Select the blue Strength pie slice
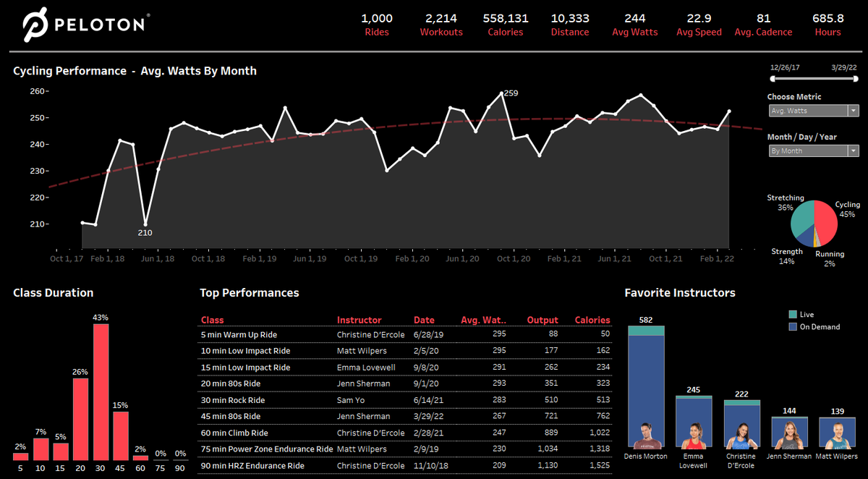The width and height of the screenshot is (868, 479). coord(805,239)
